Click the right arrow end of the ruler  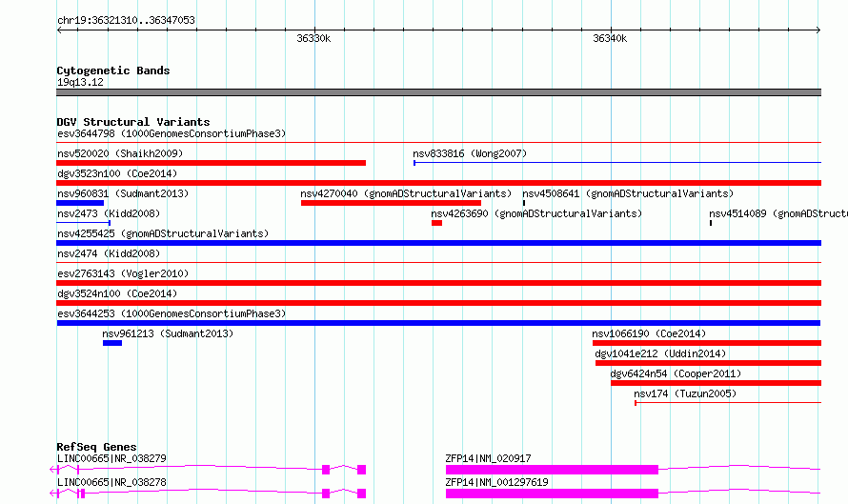(x=818, y=30)
